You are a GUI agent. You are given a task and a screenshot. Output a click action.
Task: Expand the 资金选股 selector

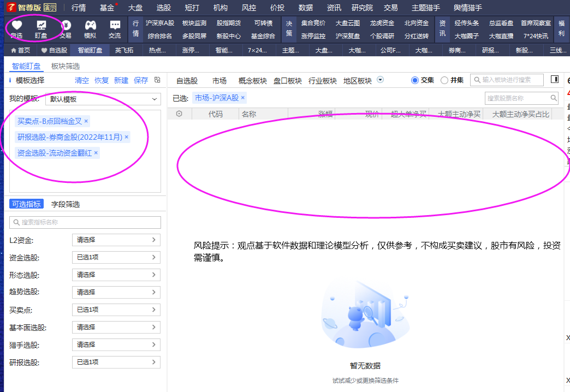116,258
